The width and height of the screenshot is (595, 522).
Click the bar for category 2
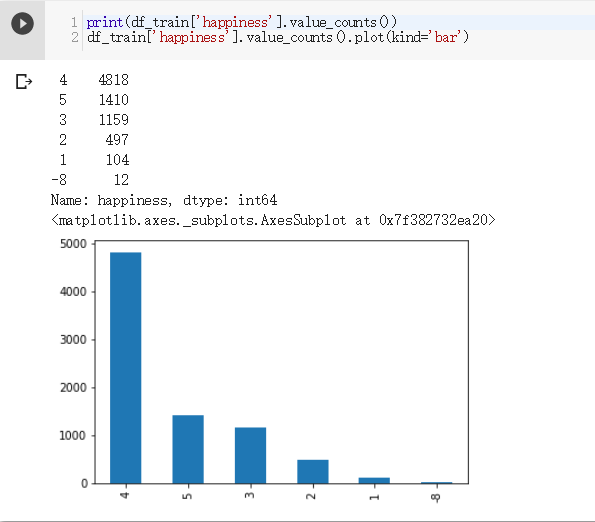(313, 472)
